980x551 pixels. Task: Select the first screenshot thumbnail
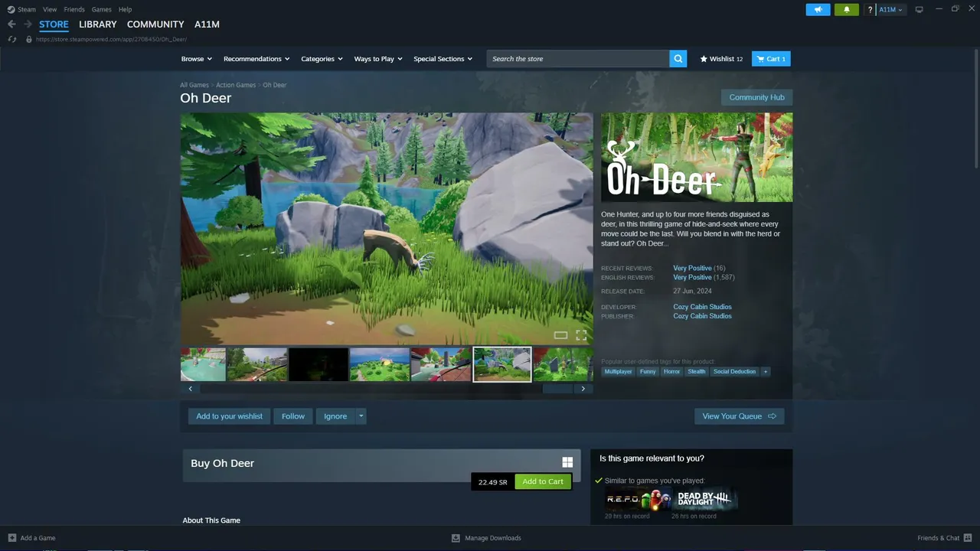pyautogui.click(x=203, y=364)
